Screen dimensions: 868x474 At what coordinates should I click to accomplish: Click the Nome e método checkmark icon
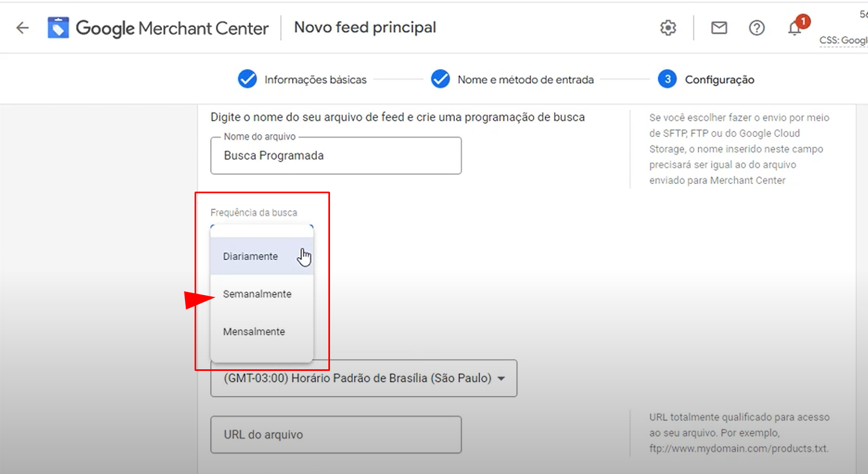440,79
